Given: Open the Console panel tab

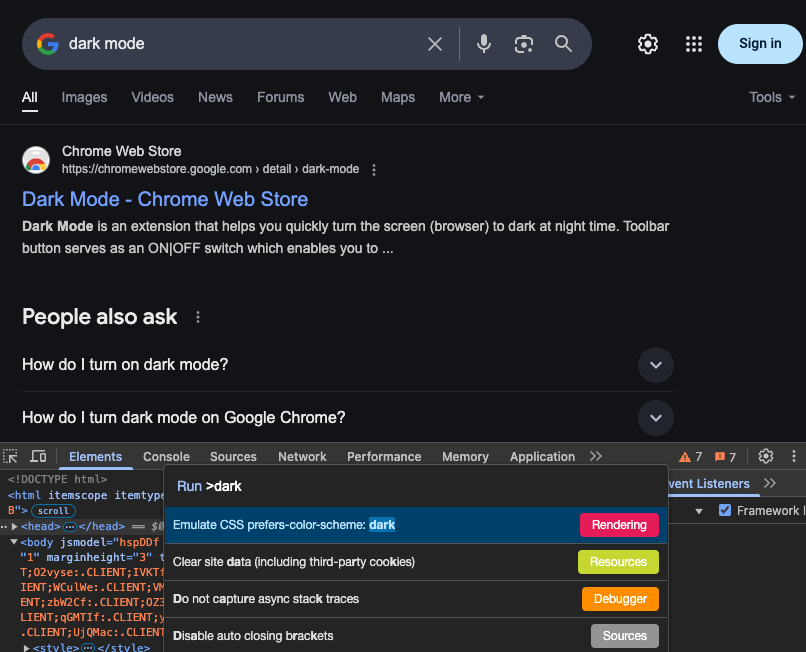Looking at the screenshot, I should point(166,457).
